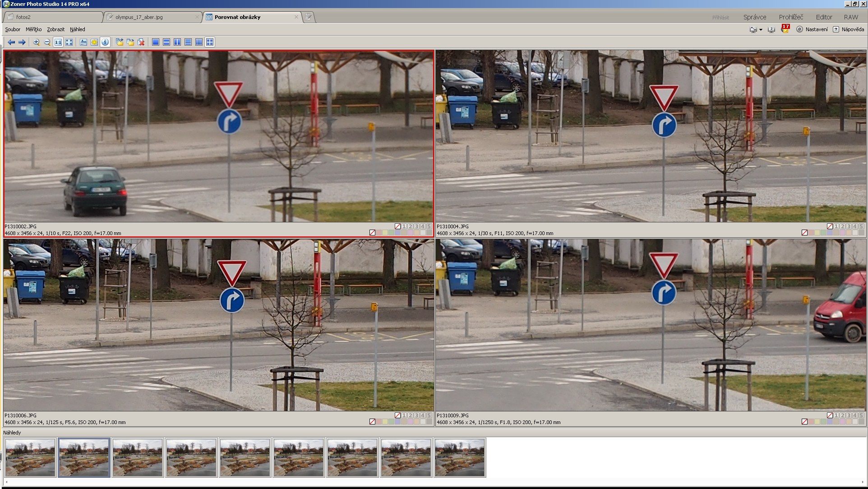Screen dimensions: 868x489
Task: Toggle the image information display icon
Action: [105, 42]
